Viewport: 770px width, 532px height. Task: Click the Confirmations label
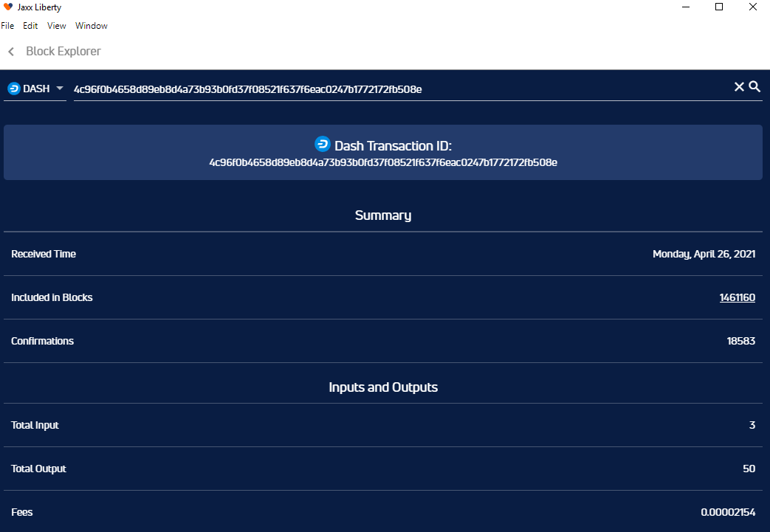point(43,341)
